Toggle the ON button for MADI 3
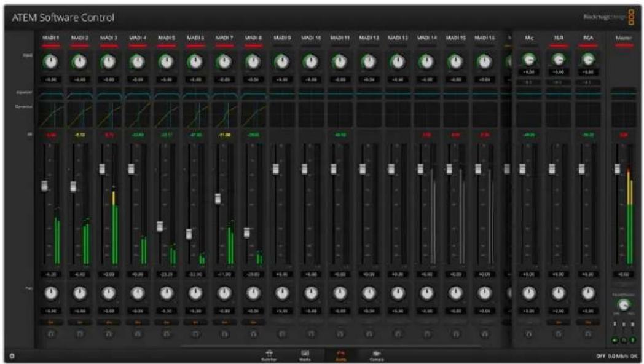 [x=109, y=323]
